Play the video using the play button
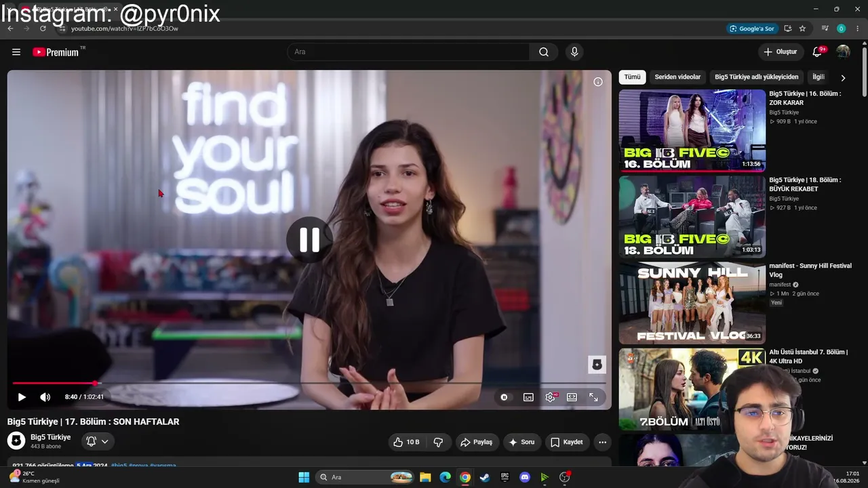 [22, 397]
